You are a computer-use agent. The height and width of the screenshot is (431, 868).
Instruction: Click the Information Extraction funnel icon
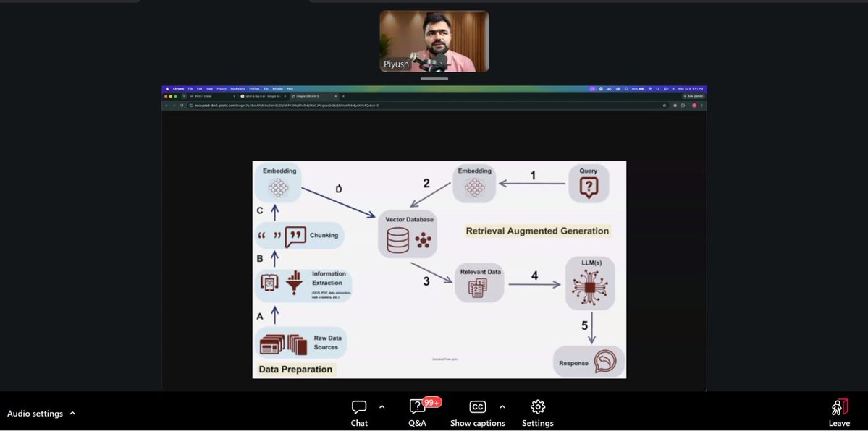click(294, 282)
